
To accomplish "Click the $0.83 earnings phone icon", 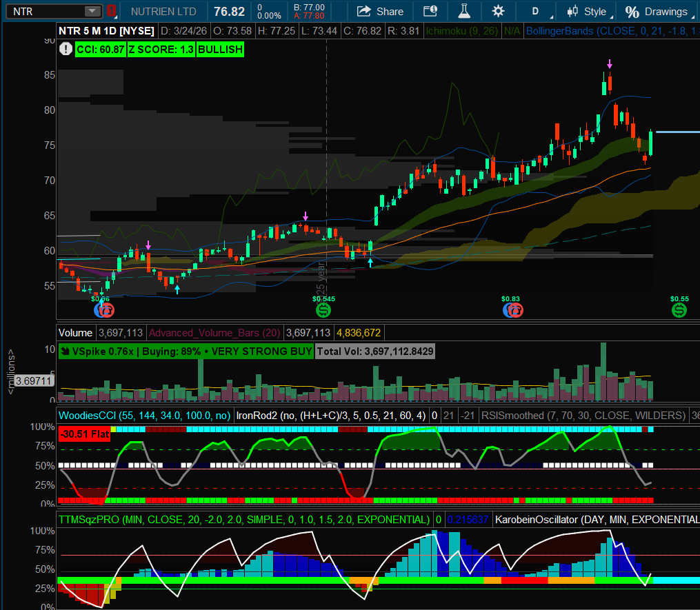I will pos(511,310).
